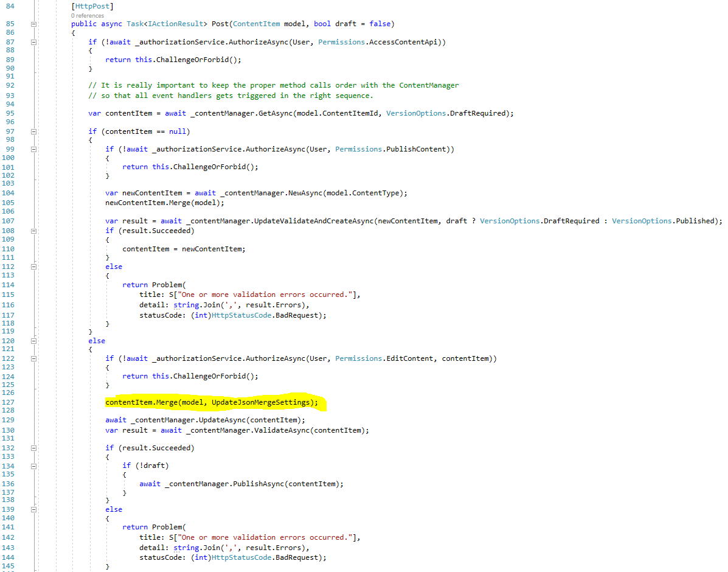The width and height of the screenshot is (728, 572).
Task: Click NewAsync on line 104
Action: point(305,193)
